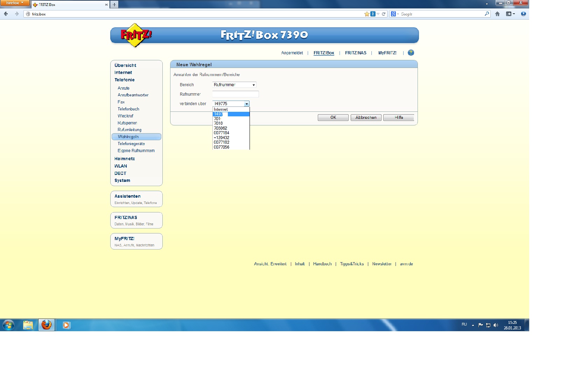Open Eigene Rufnummern submenu item

coord(136,151)
